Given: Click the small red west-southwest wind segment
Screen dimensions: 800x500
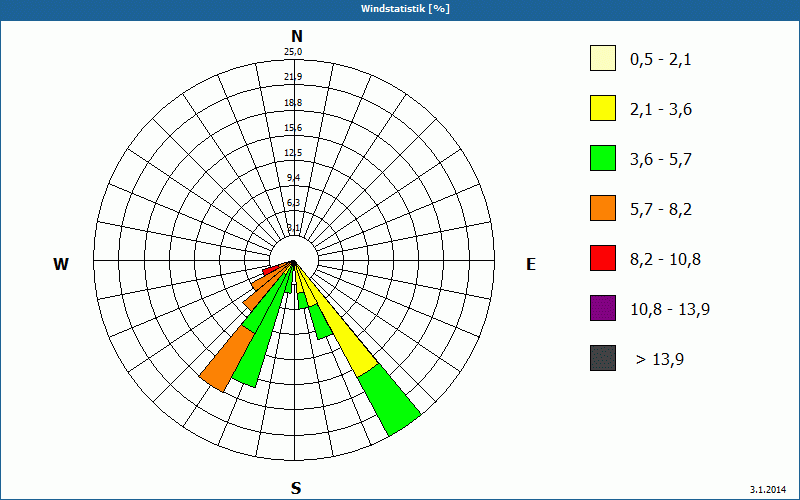Looking at the screenshot, I should coord(269,270).
